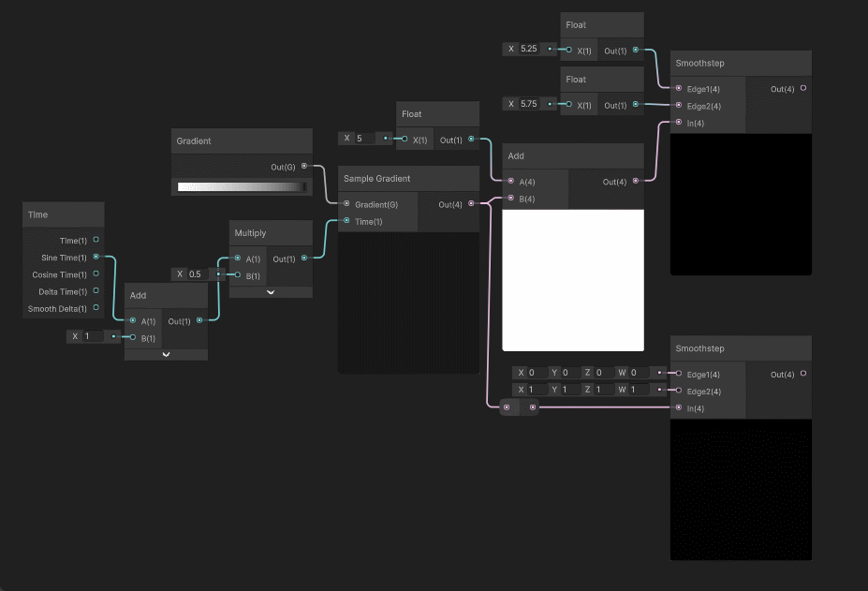The image size is (868, 591).
Task: Click Sample Gradient's Out(4) output port
Action: pos(471,204)
